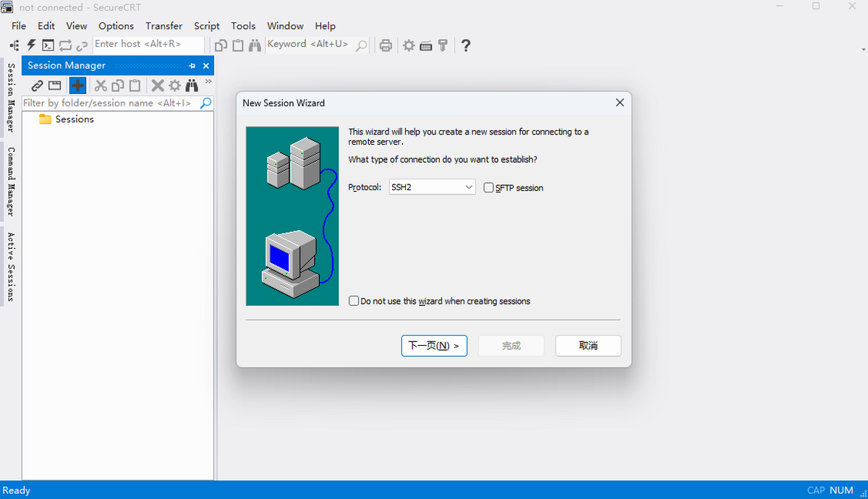Enable the SFTP session checkbox

tap(489, 187)
